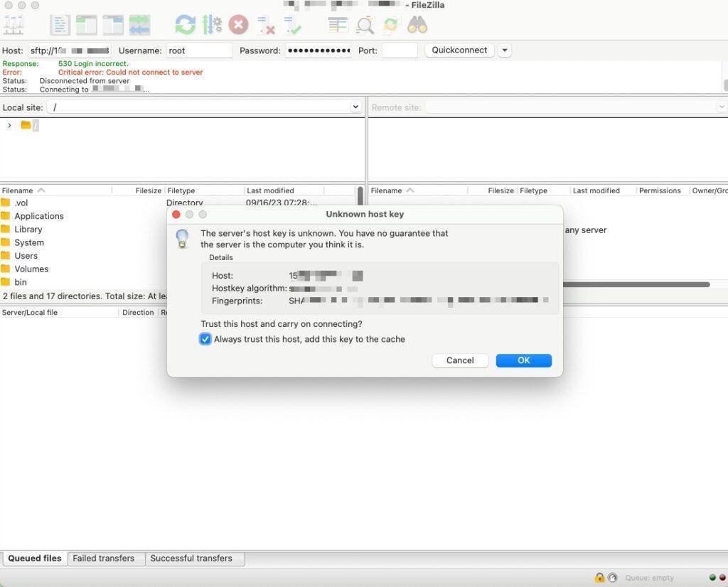Screen dimensions: 728x587
Task: Switch to Successful transfers tab
Action: tap(191, 559)
